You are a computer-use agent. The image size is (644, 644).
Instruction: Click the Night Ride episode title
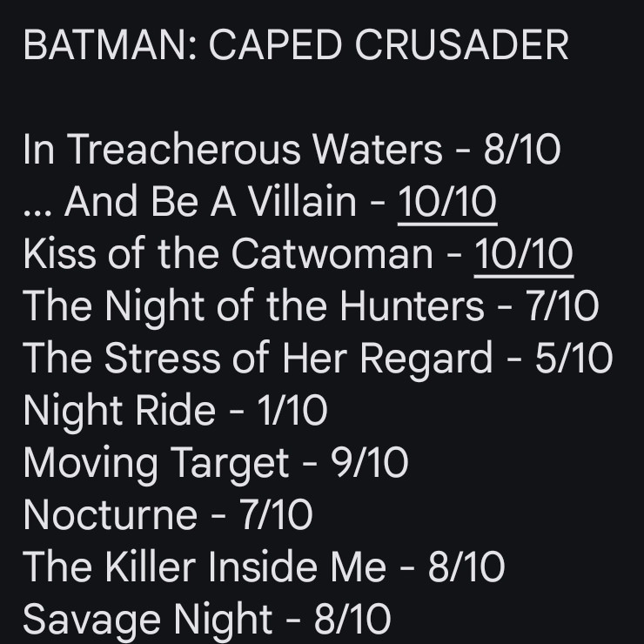pyautogui.click(x=119, y=411)
